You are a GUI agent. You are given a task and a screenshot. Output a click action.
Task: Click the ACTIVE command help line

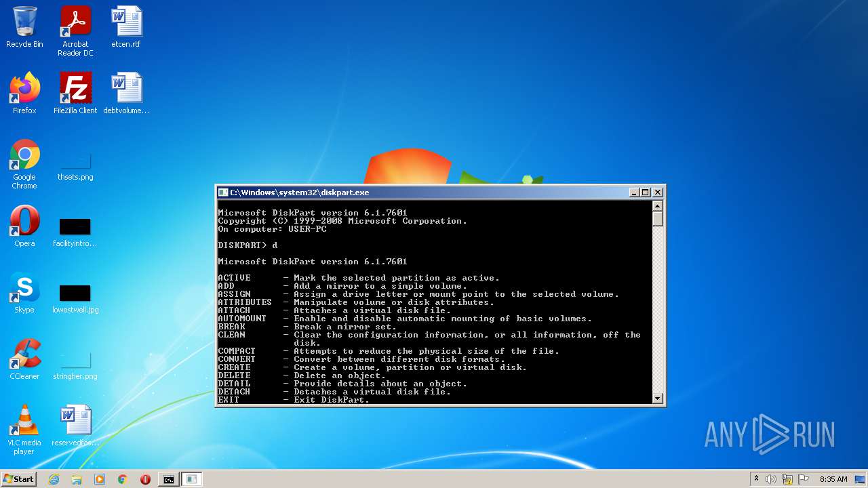tap(359, 278)
